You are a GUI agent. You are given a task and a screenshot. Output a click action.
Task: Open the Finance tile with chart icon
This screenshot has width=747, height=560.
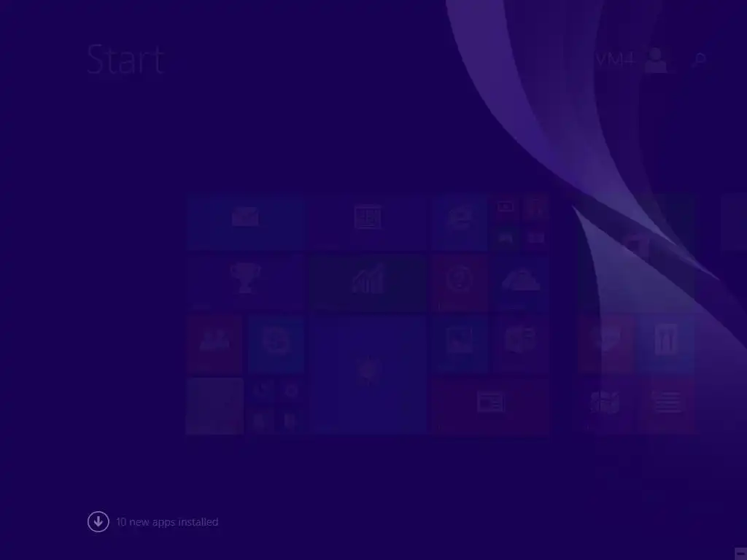click(368, 283)
